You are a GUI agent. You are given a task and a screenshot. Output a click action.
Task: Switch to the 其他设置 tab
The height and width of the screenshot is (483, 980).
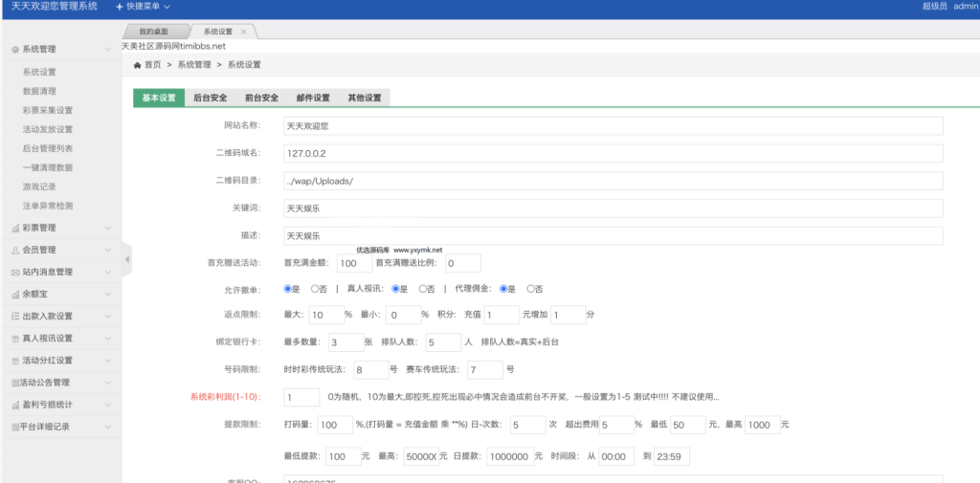click(365, 99)
